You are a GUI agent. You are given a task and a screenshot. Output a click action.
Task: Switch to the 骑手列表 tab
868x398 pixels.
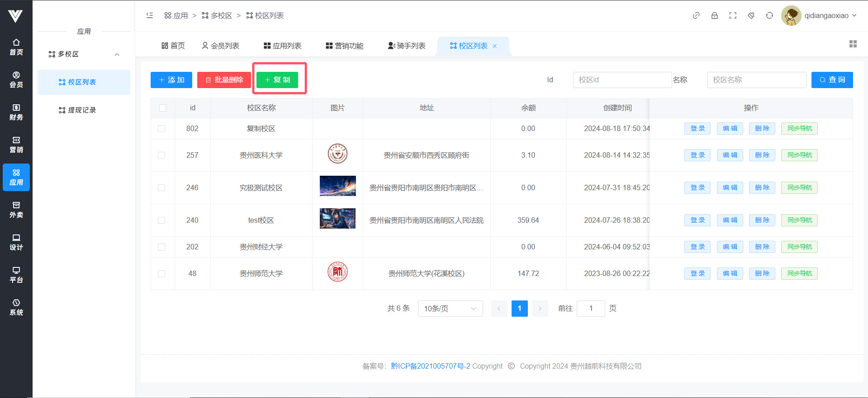407,46
